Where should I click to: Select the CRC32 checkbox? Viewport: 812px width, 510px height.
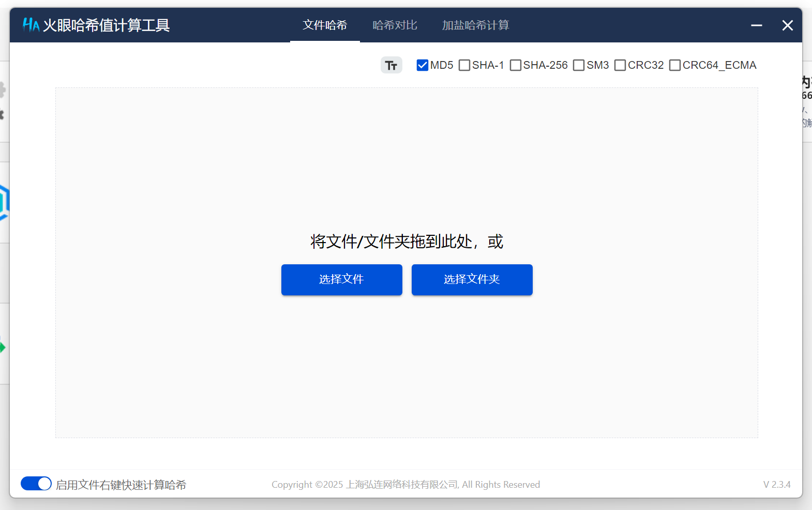point(620,65)
